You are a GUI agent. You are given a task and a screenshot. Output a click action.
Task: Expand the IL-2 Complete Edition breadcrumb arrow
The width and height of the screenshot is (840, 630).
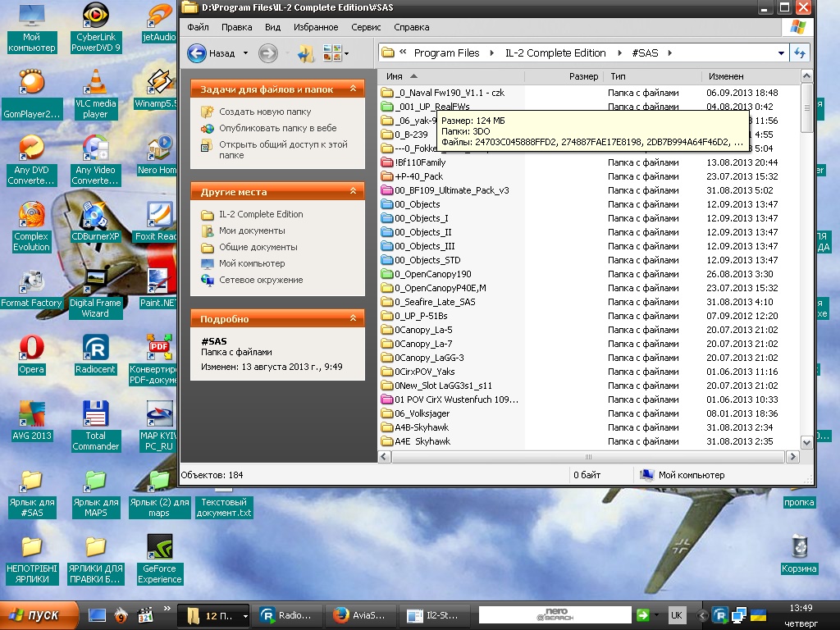(x=620, y=53)
